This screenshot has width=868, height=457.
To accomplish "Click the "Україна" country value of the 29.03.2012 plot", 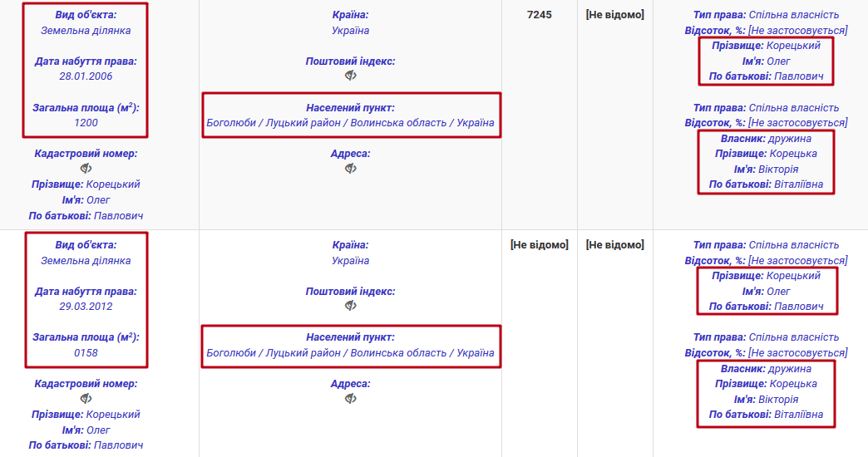I will (x=350, y=261).
